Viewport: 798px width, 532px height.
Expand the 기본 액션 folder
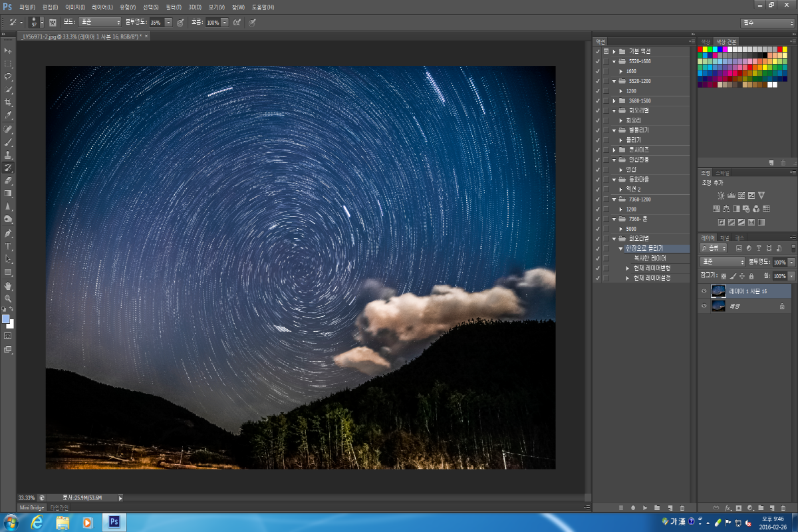(x=614, y=51)
